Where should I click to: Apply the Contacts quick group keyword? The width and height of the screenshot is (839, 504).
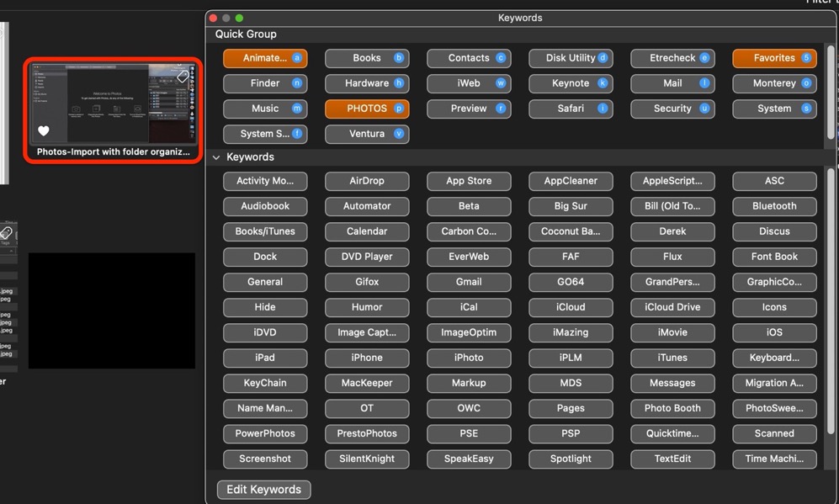(x=469, y=58)
